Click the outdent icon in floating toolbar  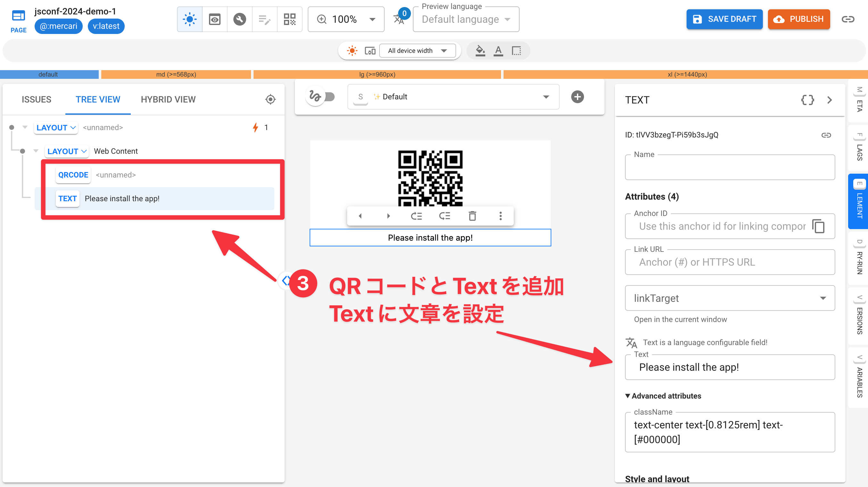(x=416, y=216)
